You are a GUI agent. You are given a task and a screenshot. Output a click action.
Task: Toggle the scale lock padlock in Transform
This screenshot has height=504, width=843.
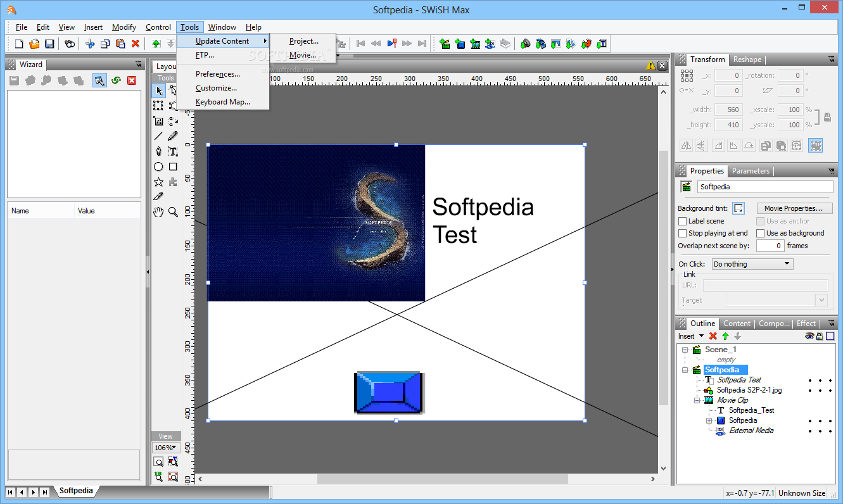[827, 117]
